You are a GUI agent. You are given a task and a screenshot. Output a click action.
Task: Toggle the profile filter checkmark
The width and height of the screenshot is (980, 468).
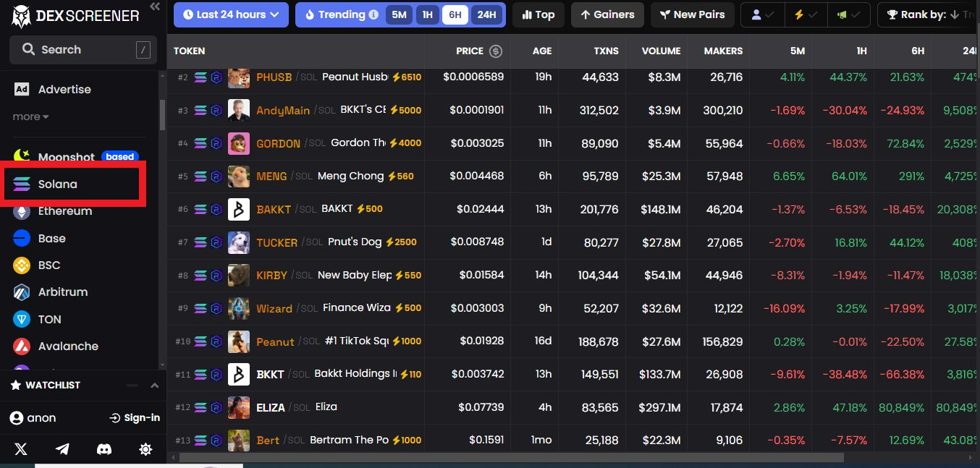764,14
